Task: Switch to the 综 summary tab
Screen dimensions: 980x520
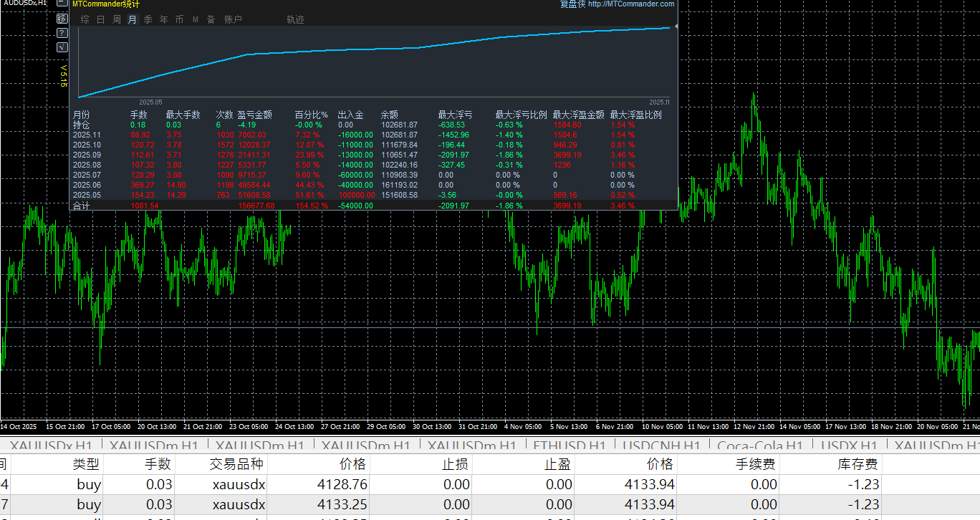Action: click(85, 19)
